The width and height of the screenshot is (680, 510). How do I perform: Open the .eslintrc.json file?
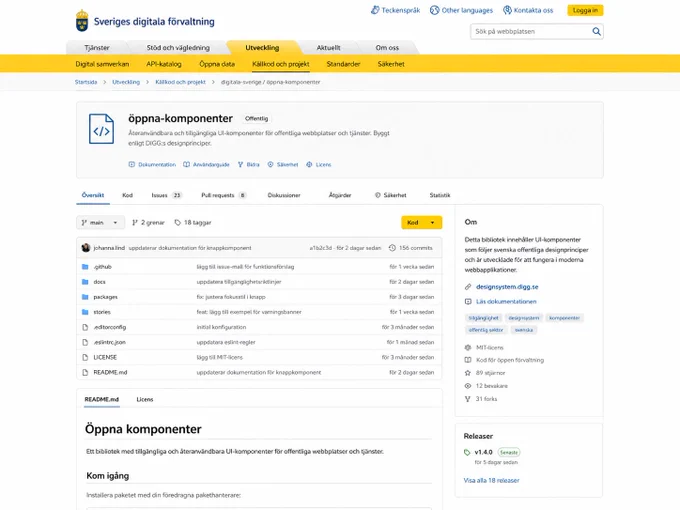[109, 342]
